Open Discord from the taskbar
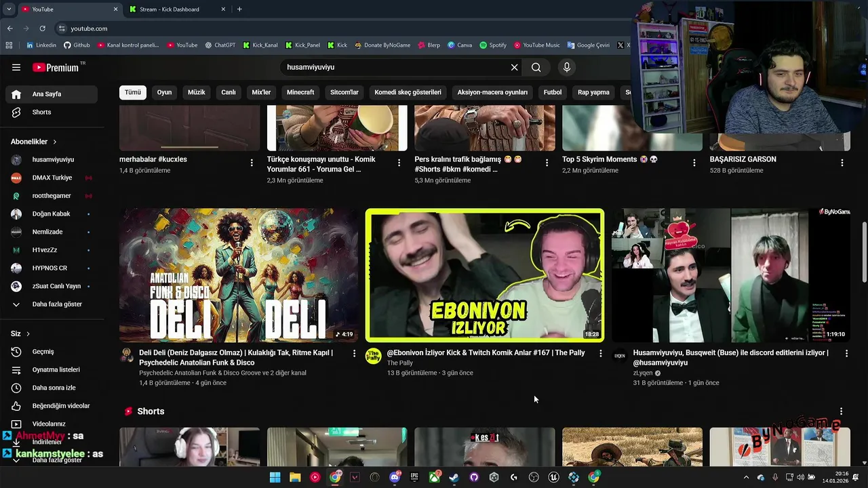The width and height of the screenshot is (868, 488). 395,477
